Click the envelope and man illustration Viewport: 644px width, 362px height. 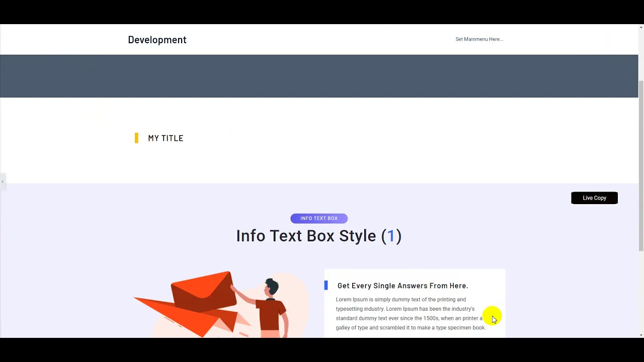221,304
